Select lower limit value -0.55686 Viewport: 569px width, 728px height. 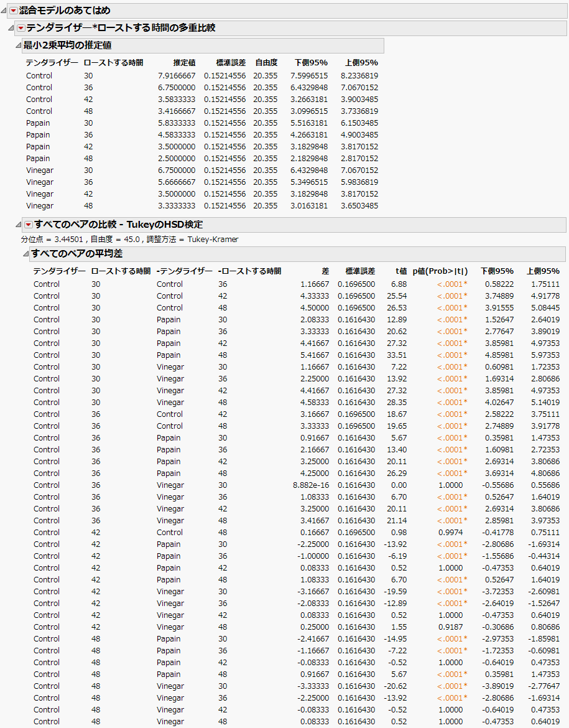(x=497, y=485)
